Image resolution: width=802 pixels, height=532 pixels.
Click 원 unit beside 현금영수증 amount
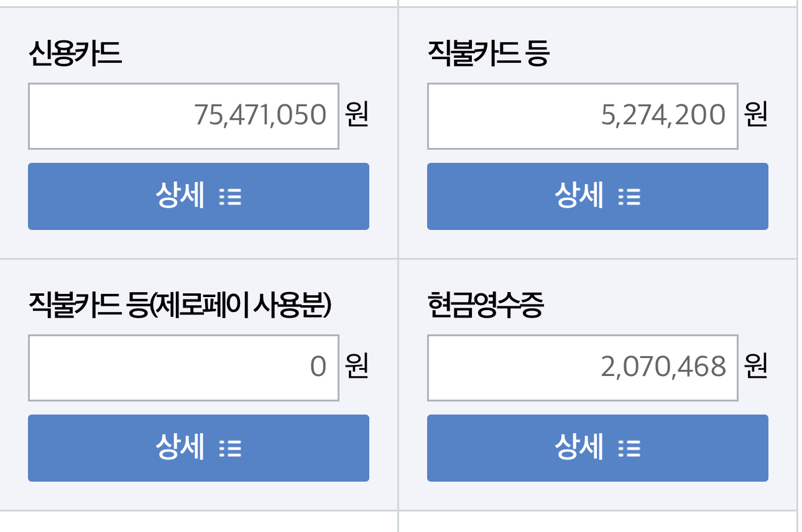(756, 367)
